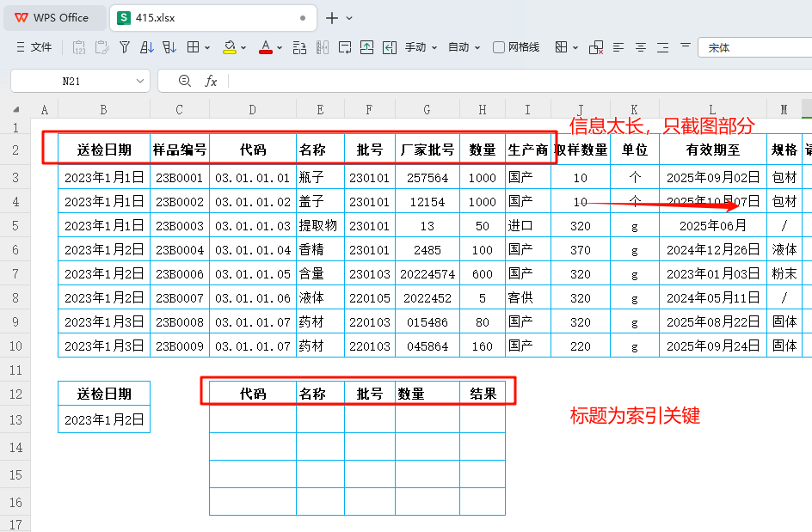
Task: Click the wrap text icon
Action: [344, 47]
